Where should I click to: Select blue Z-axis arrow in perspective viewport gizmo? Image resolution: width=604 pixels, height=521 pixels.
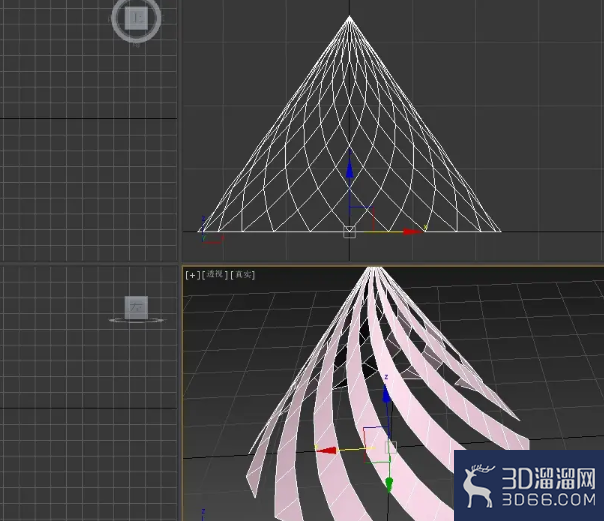pos(386,394)
